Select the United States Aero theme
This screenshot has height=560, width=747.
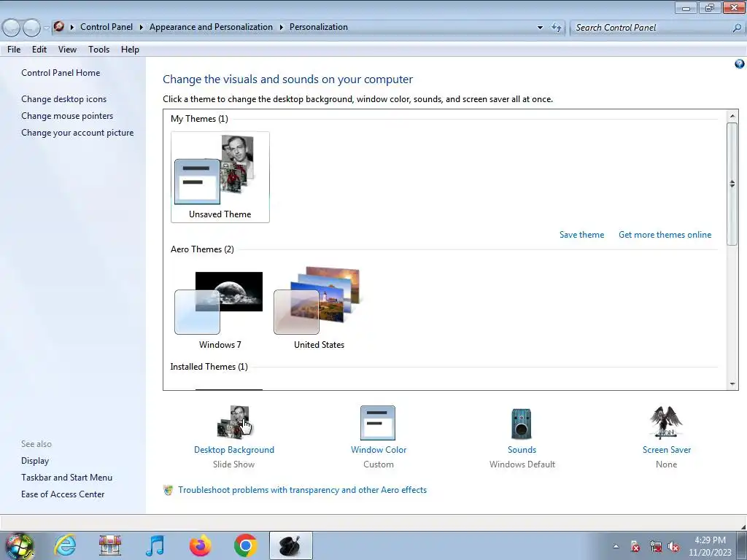pyautogui.click(x=319, y=308)
